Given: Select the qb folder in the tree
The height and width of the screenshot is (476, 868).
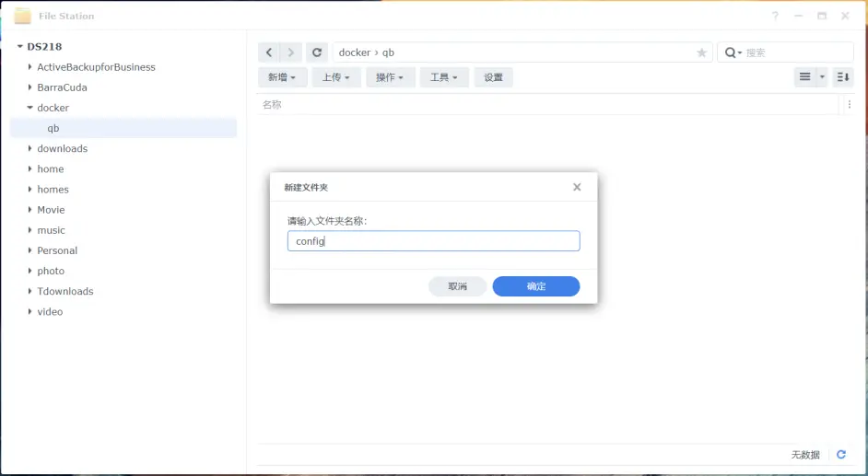Looking at the screenshot, I should point(123,128).
